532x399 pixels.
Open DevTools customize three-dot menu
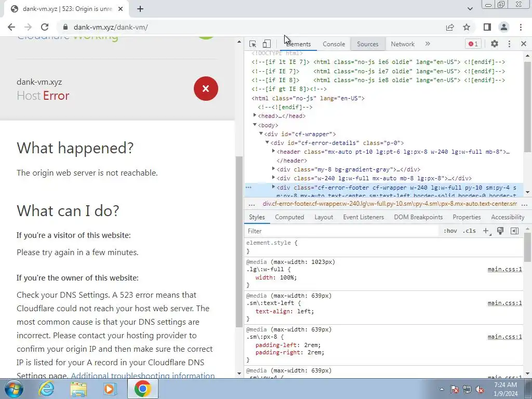click(x=509, y=44)
